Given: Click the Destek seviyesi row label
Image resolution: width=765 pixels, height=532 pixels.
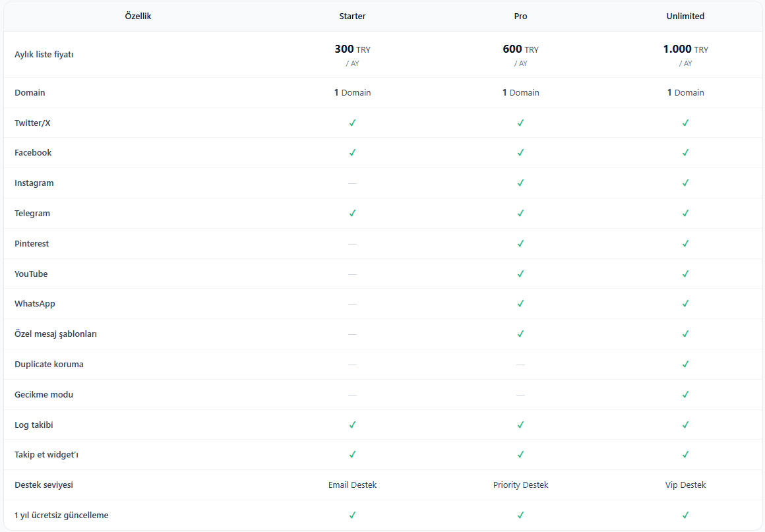Looking at the screenshot, I should [44, 485].
